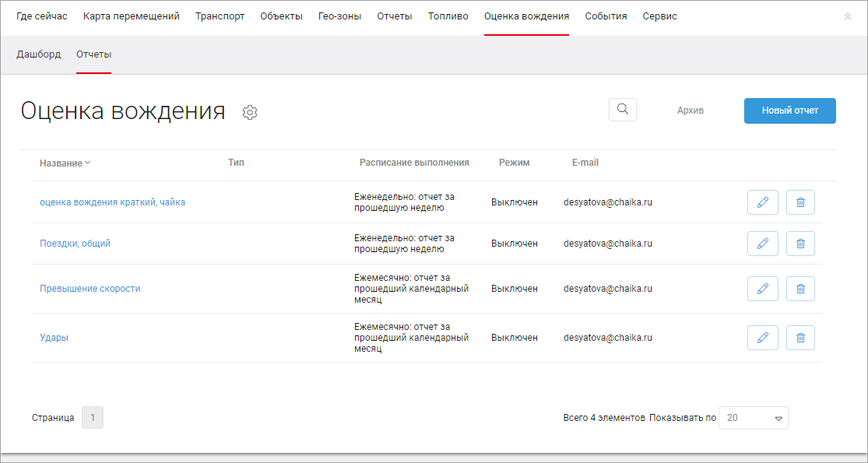Click the schedule text in 'Поездки, общий' row
Viewport: 868px width, 463px height.
click(x=404, y=244)
